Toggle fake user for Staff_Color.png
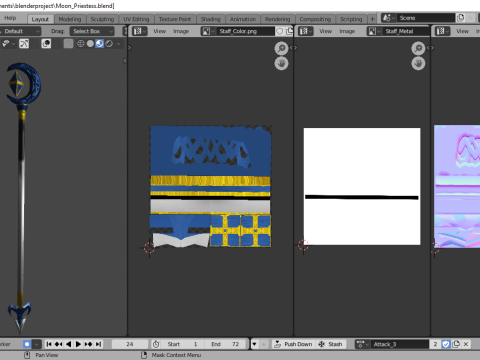Viewport: 480px width, 360px height. (x=280, y=31)
